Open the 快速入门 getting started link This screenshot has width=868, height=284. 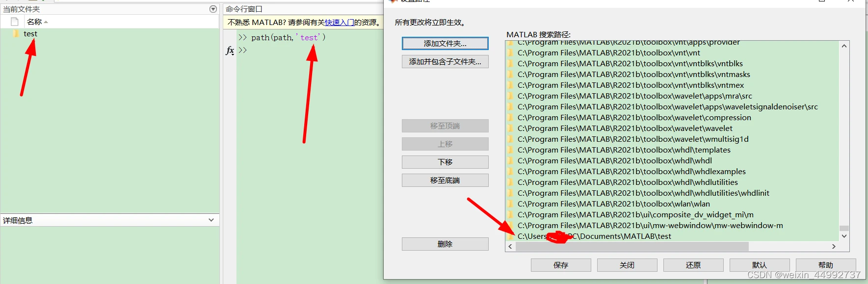coord(339,22)
